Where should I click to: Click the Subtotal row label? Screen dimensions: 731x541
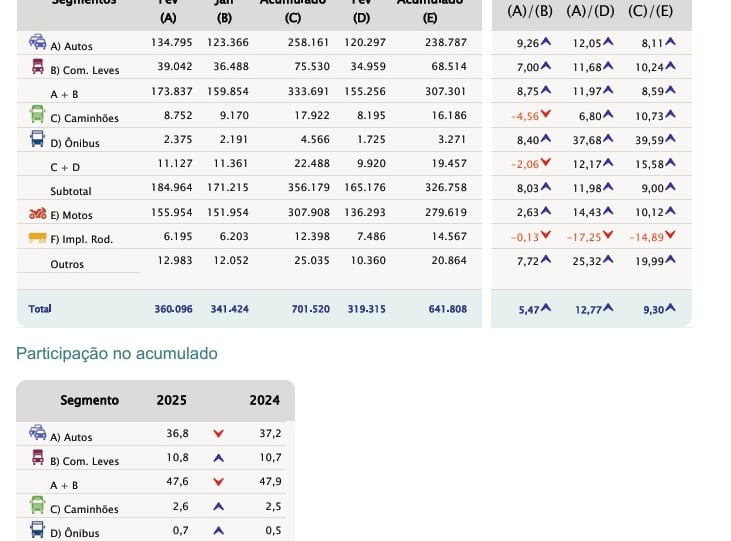click(x=71, y=191)
